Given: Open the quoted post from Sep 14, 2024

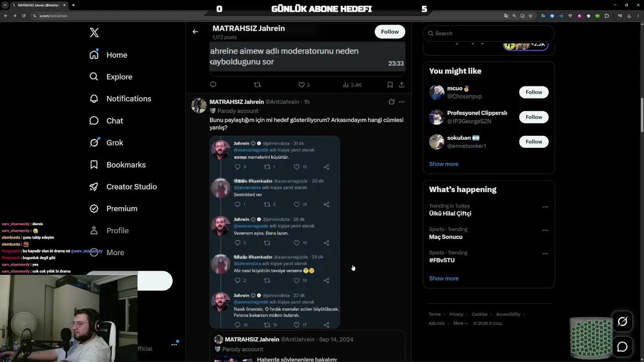Looking at the screenshot, I should point(307,346).
